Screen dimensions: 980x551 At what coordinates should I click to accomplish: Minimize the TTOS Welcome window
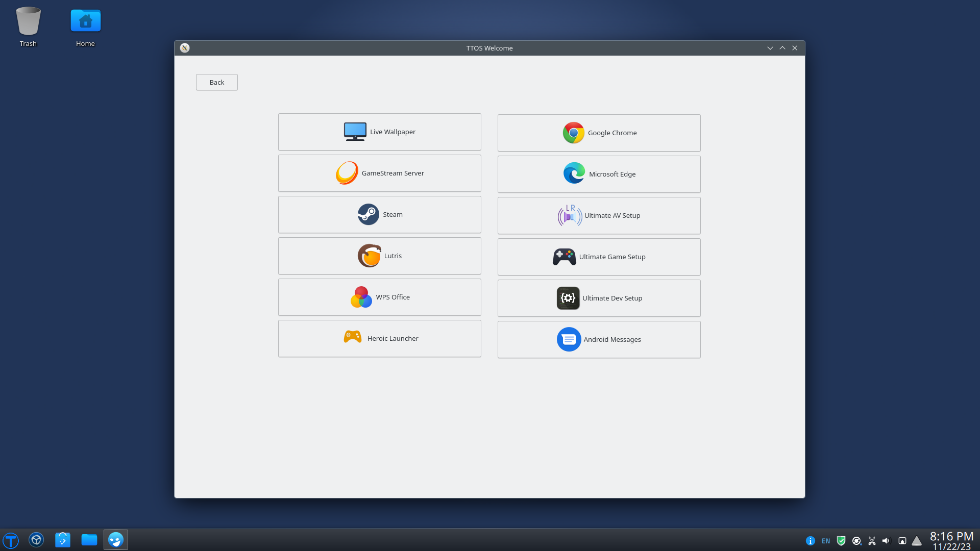(x=770, y=48)
